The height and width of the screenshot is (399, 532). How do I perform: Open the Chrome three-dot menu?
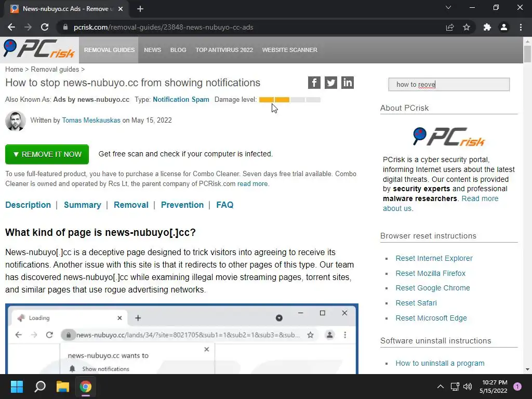(521, 27)
